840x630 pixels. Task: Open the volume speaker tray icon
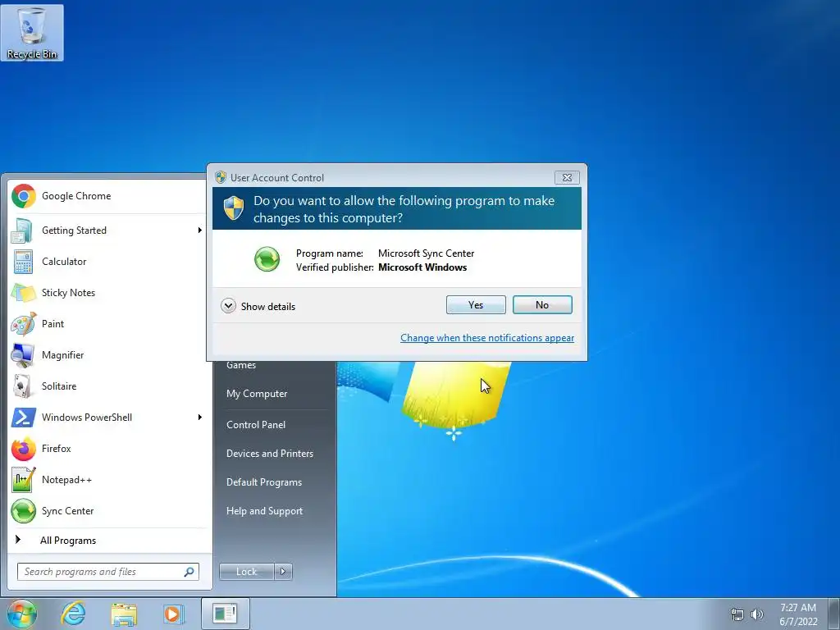coord(757,614)
